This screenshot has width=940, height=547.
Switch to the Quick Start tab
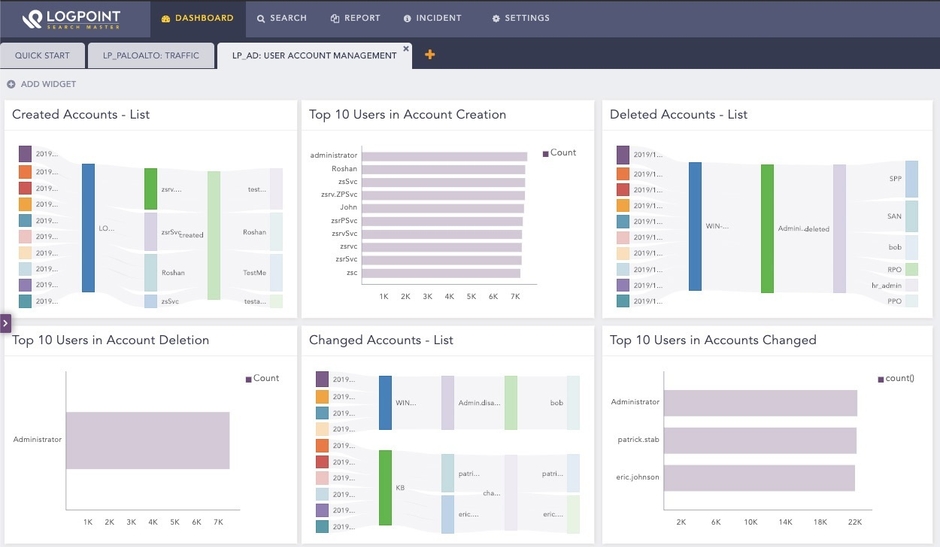coord(42,56)
